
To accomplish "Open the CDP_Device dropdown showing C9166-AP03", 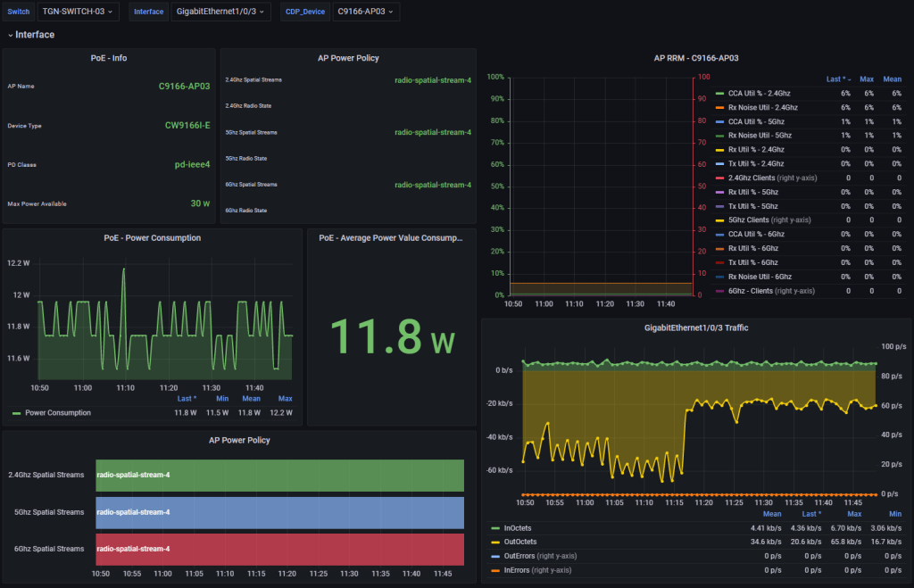I will [366, 12].
